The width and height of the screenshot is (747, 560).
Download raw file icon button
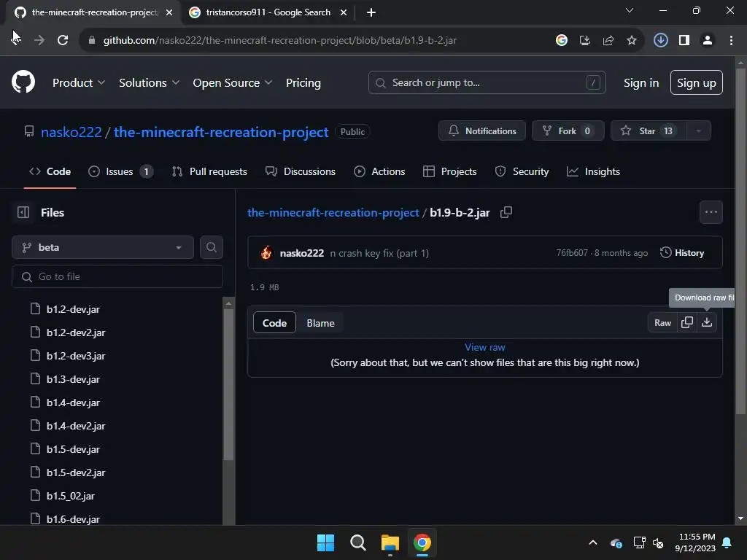point(707,322)
